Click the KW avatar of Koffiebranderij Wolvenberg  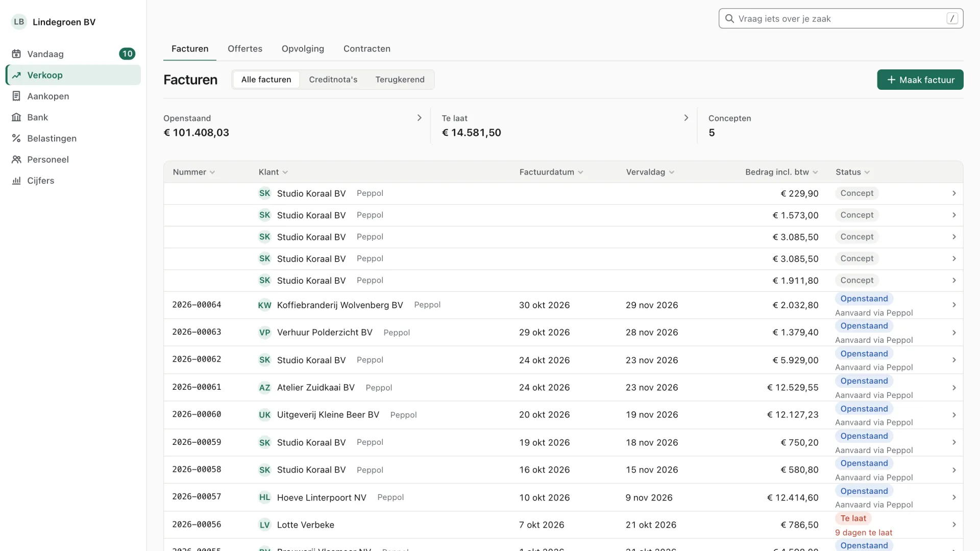tap(264, 305)
